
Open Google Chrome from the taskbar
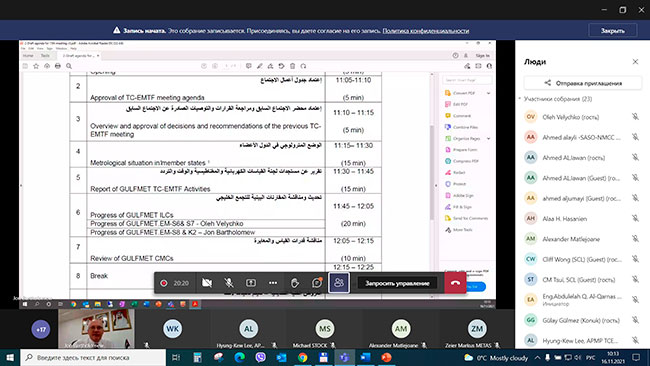[302, 357]
